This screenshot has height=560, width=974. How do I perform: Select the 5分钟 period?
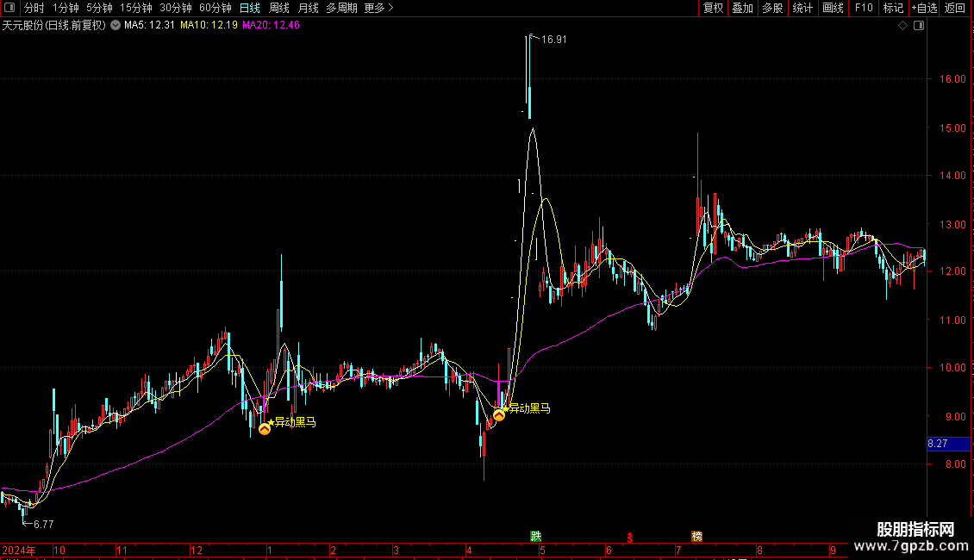click(x=99, y=8)
